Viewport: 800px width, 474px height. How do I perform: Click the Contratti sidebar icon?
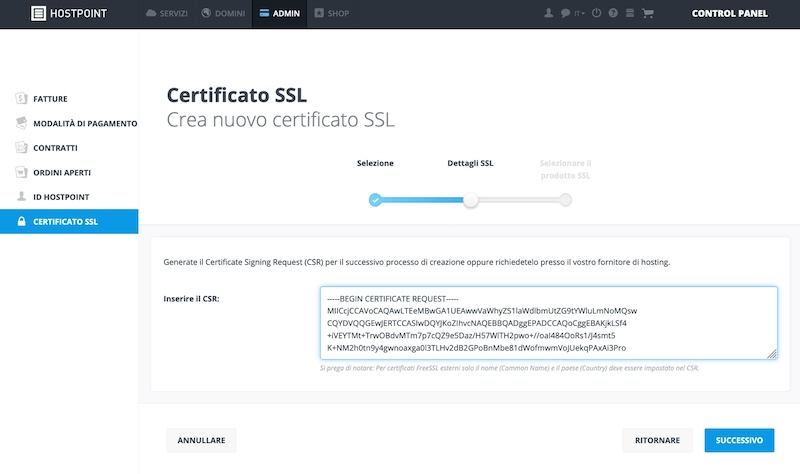click(x=21, y=147)
